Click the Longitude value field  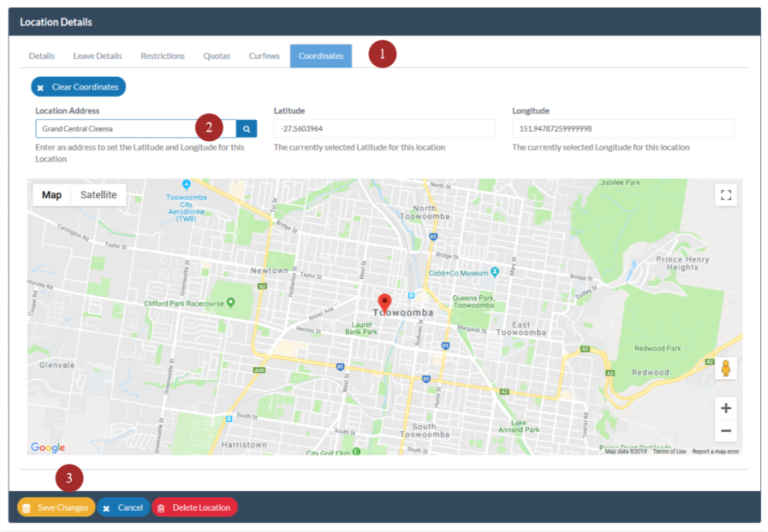623,128
